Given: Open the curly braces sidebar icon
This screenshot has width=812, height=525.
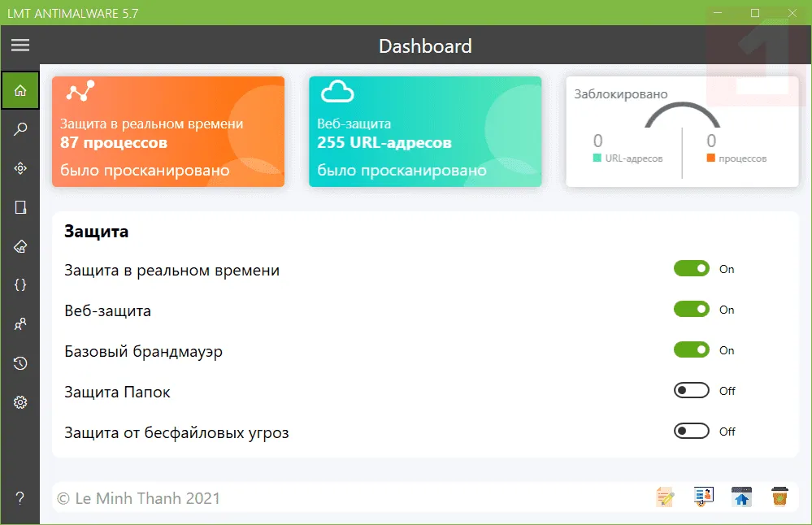Looking at the screenshot, I should 20,284.
